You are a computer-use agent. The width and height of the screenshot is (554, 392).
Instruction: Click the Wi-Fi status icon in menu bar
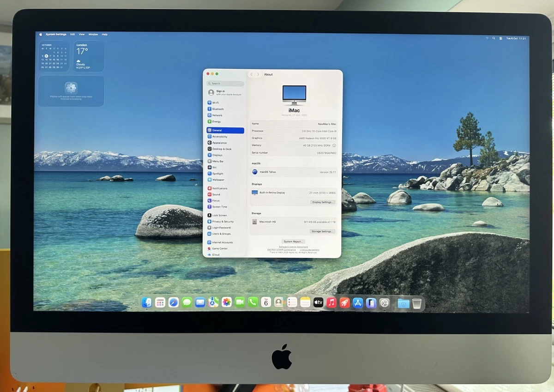coord(487,38)
